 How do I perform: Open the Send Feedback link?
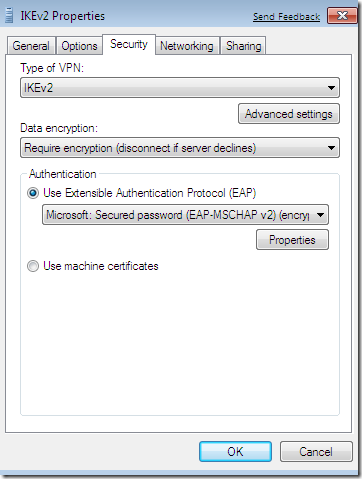(286, 16)
